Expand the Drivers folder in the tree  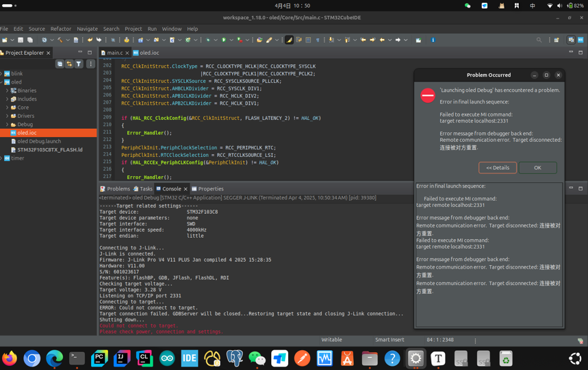click(8, 116)
